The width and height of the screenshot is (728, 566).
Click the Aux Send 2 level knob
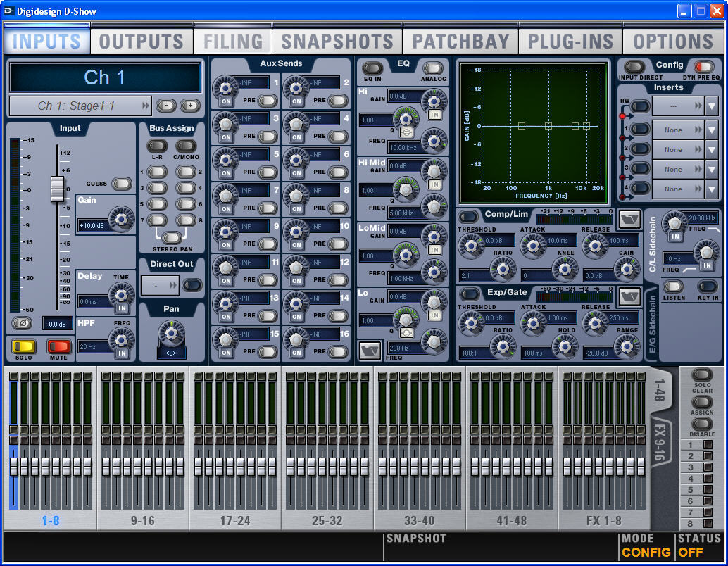(296, 87)
